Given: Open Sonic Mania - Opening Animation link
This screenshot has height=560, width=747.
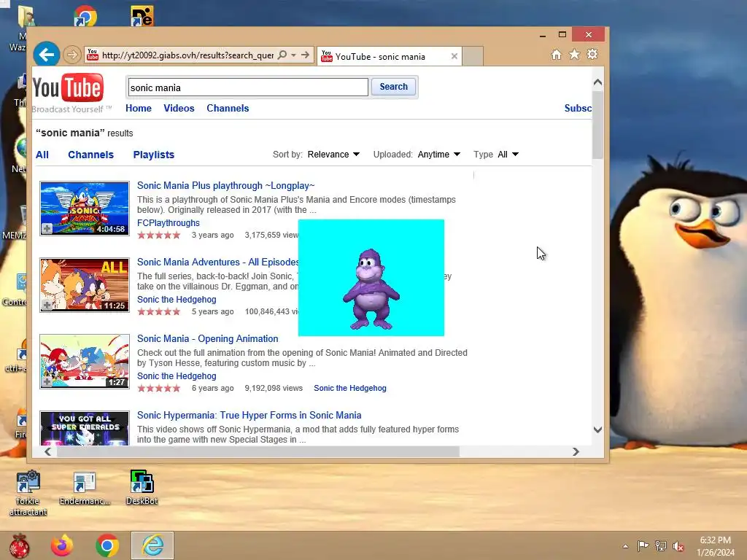Looking at the screenshot, I should click(208, 338).
